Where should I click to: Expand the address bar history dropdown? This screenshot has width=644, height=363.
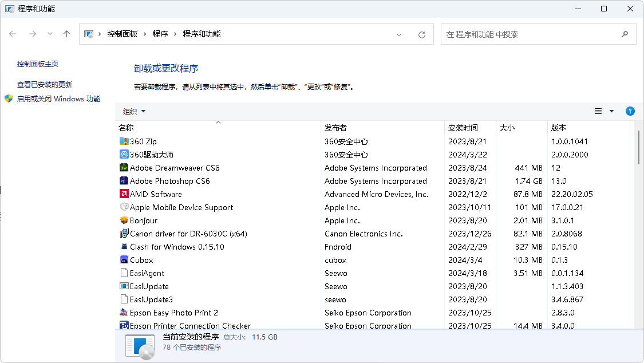(399, 34)
